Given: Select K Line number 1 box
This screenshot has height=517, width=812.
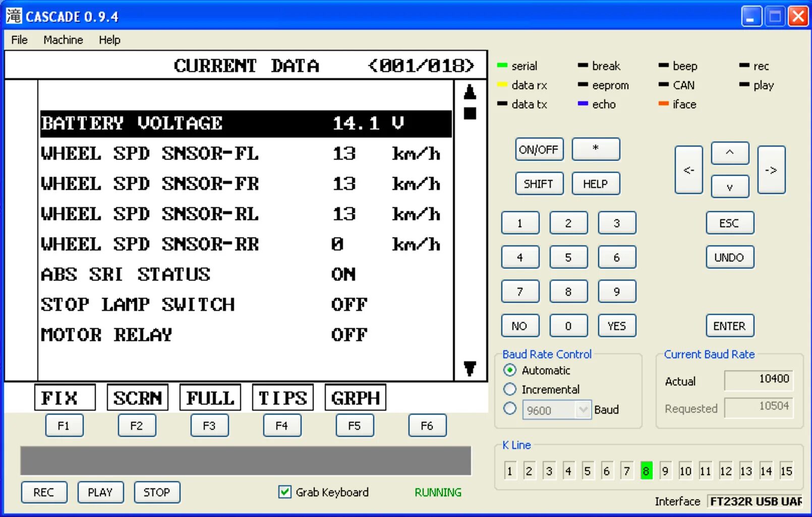Looking at the screenshot, I should pos(510,471).
